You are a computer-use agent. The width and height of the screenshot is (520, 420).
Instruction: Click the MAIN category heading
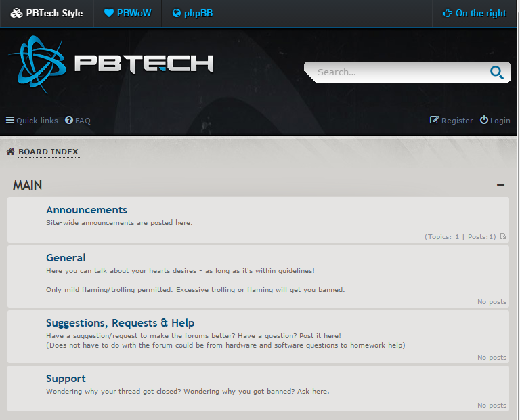pyautogui.click(x=27, y=185)
